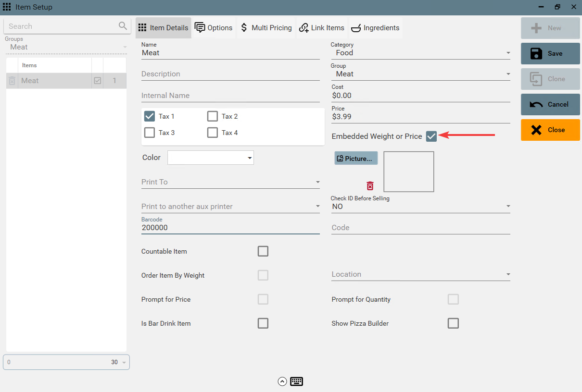Image resolution: width=582 pixels, height=392 pixels.
Task: Enable the Tax 2 checkbox
Action: tap(213, 116)
